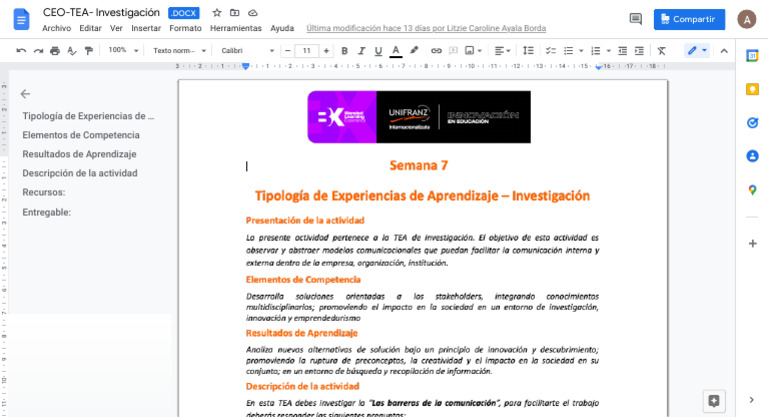Open Contacts in the side panel
The width and height of the screenshot is (768, 417).
tap(752, 156)
